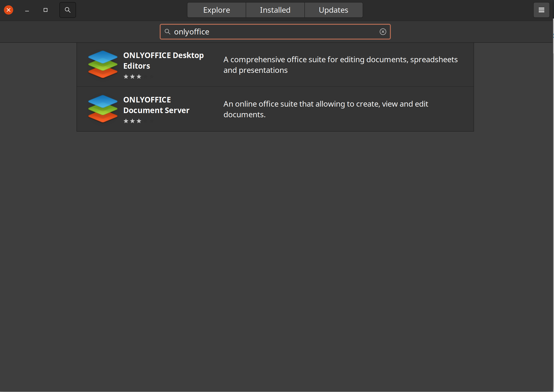This screenshot has height=392, width=554.
Task: Open the search magnifier icon
Action: (x=68, y=9)
